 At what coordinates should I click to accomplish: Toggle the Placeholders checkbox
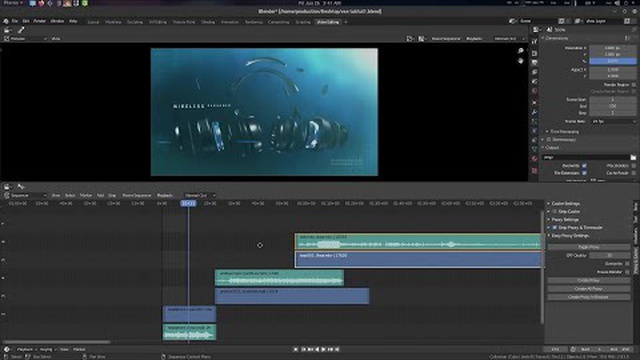[633, 166]
